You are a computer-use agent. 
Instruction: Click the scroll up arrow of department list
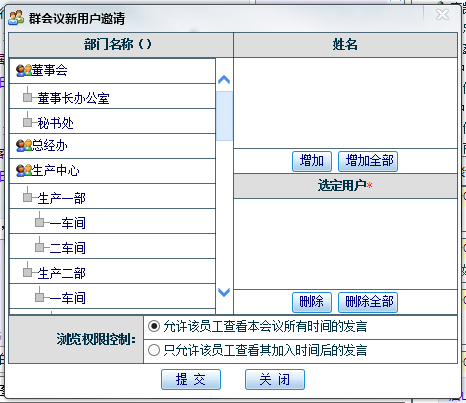click(224, 80)
